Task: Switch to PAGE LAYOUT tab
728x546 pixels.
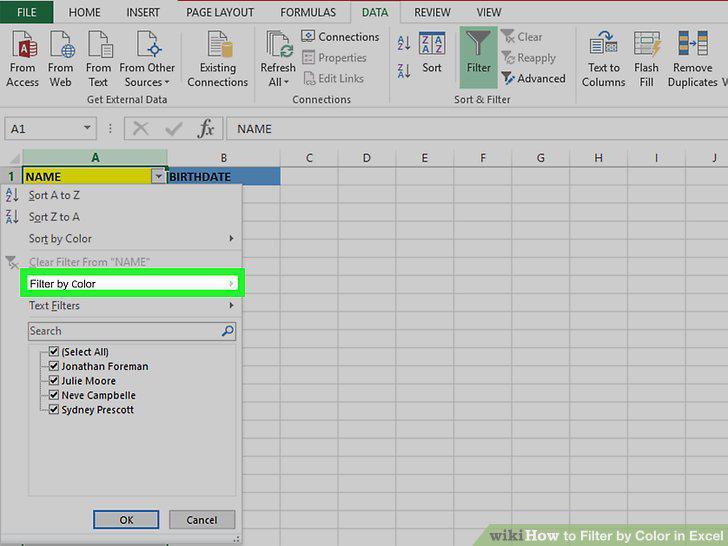Action: (220, 13)
